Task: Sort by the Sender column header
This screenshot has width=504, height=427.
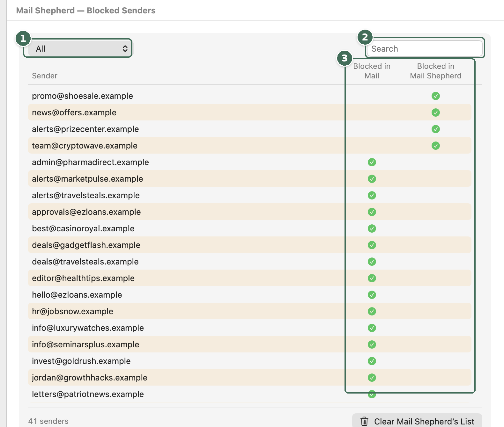Action: tap(45, 76)
